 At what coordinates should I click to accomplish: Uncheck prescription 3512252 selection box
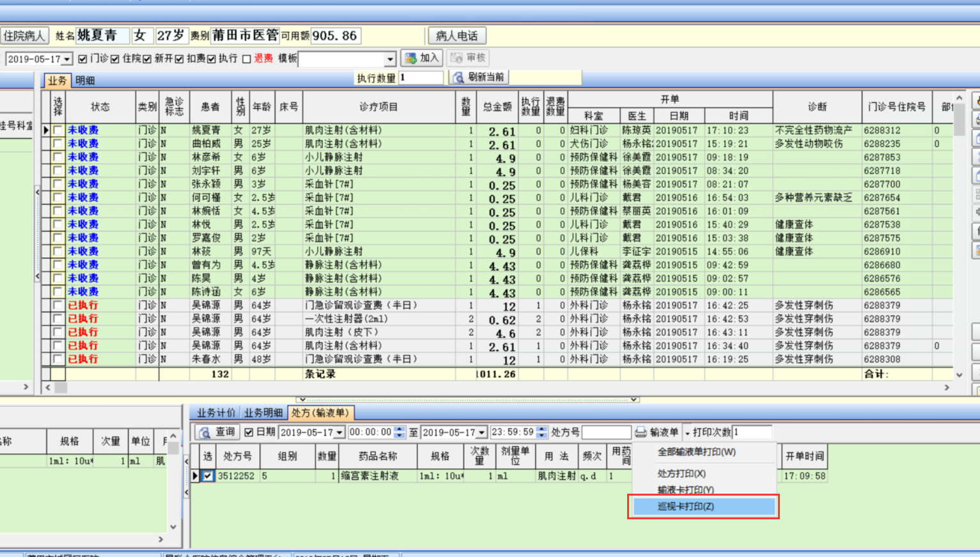208,476
